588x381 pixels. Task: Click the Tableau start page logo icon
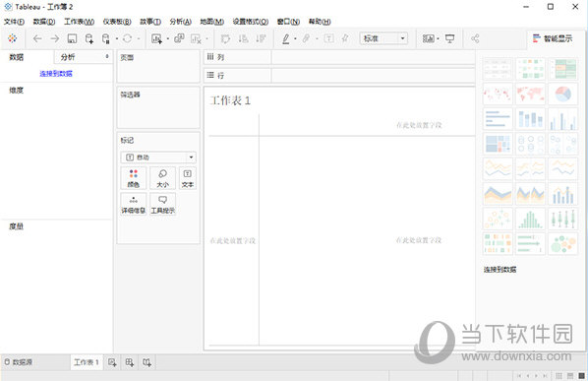[13, 38]
